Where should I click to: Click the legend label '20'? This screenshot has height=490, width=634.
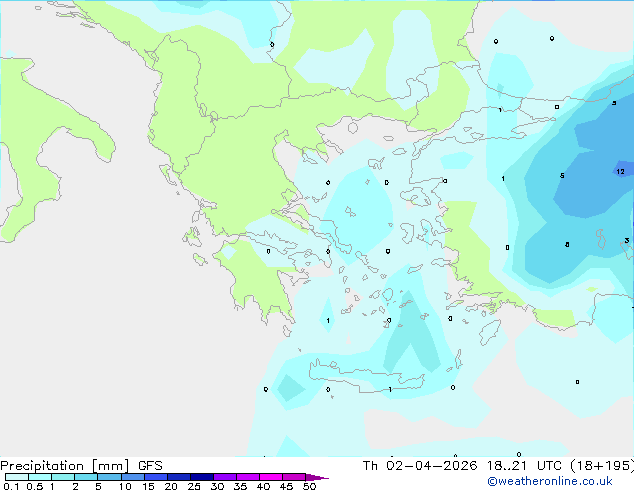click(x=171, y=486)
